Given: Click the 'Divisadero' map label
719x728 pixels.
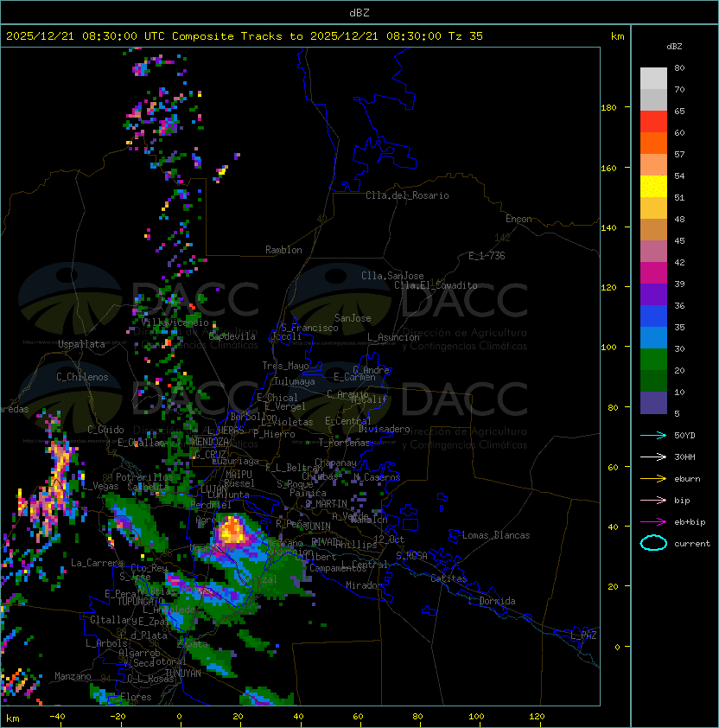Looking at the screenshot, I should click(384, 429).
